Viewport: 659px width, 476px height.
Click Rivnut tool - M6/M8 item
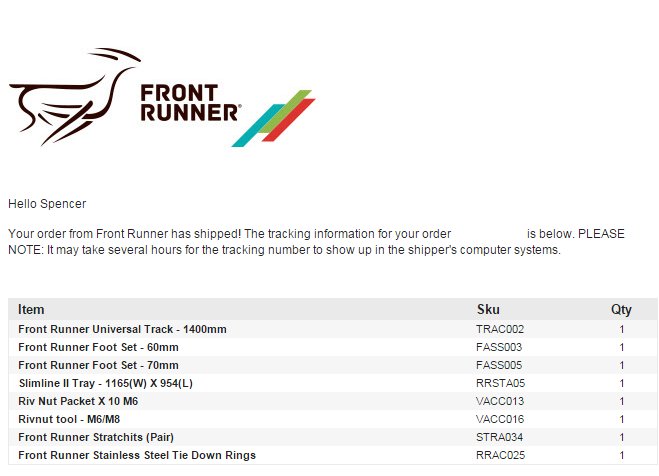(x=69, y=419)
